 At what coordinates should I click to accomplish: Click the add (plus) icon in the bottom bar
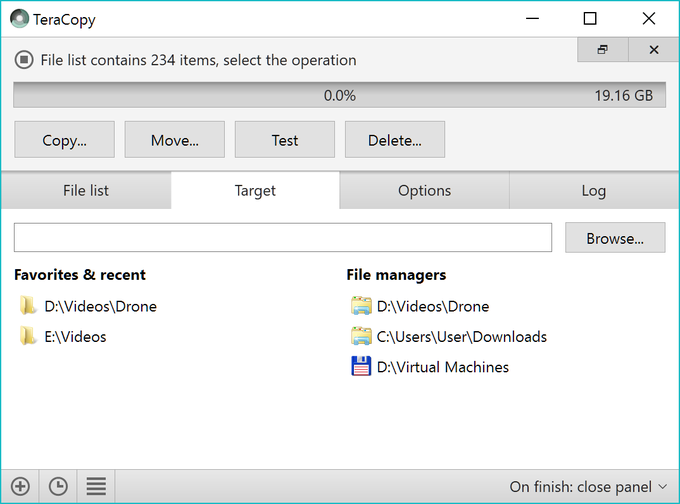[x=21, y=487]
